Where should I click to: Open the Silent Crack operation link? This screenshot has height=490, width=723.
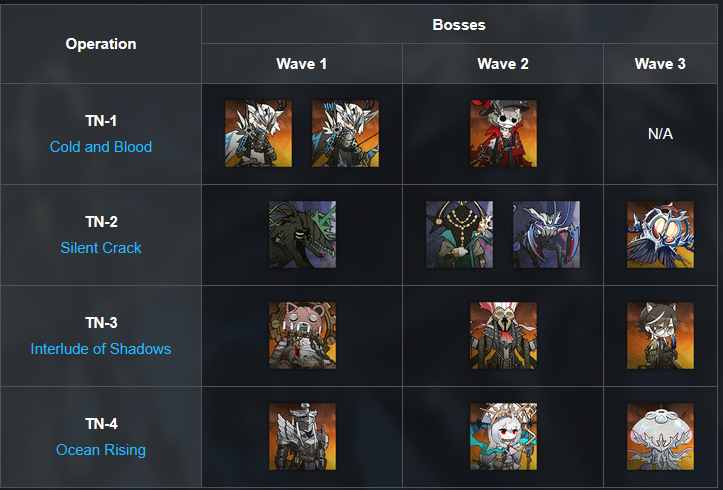coord(101,248)
